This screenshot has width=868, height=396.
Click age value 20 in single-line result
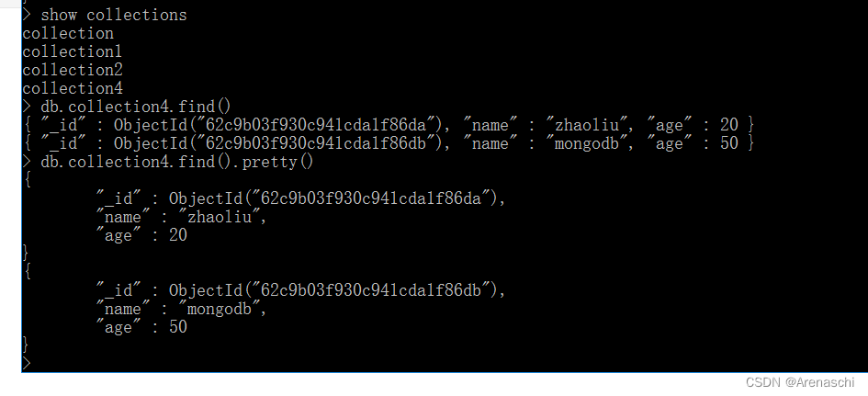(x=729, y=125)
